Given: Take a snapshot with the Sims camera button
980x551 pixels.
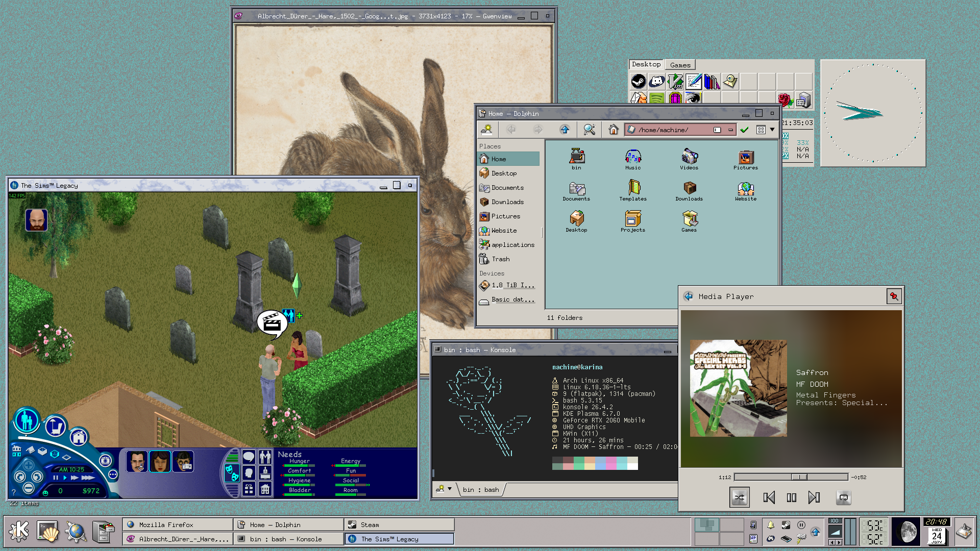Looking at the screenshot, I should tap(105, 461).
